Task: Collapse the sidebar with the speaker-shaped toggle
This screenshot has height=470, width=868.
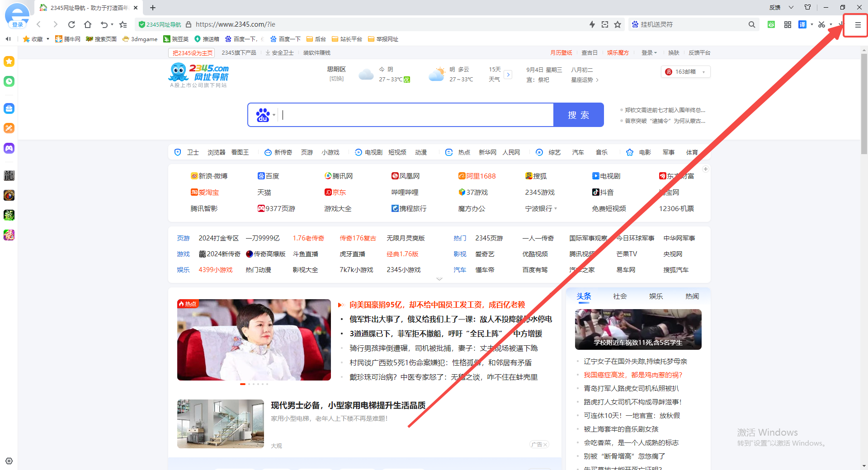Action: point(8,39)
